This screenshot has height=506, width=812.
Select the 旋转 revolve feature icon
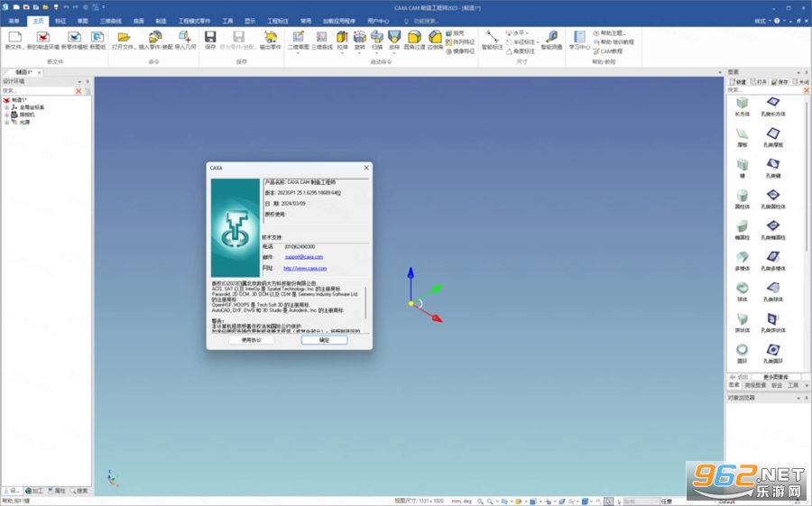click(x=359, y=37)
